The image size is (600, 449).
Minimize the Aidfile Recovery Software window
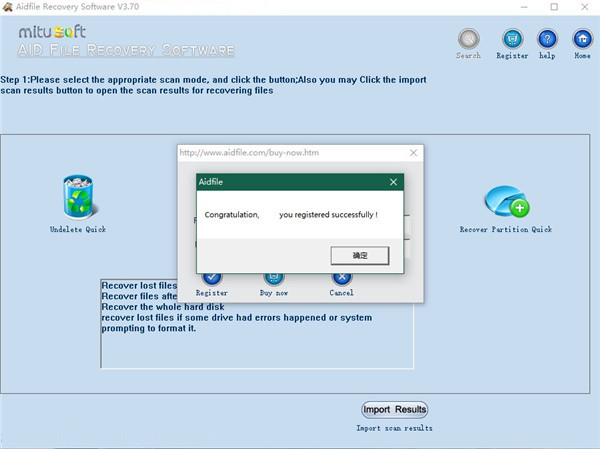(524, 7)
